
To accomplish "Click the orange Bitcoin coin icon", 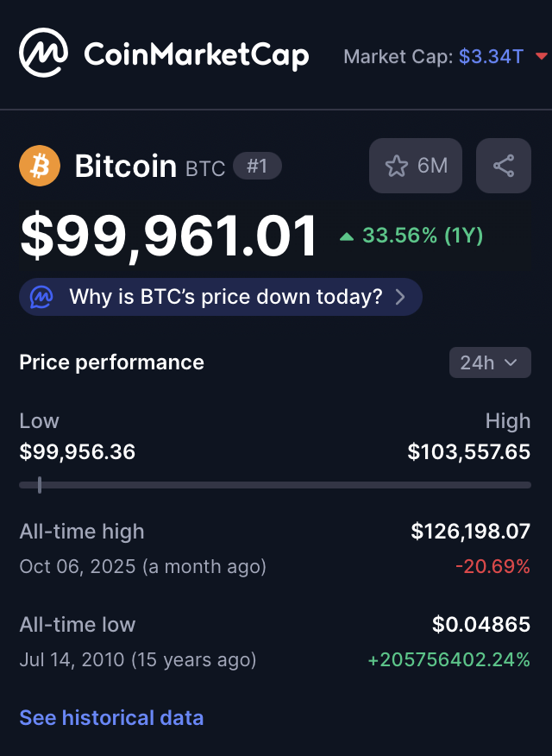I will click(x=40, y=166).
